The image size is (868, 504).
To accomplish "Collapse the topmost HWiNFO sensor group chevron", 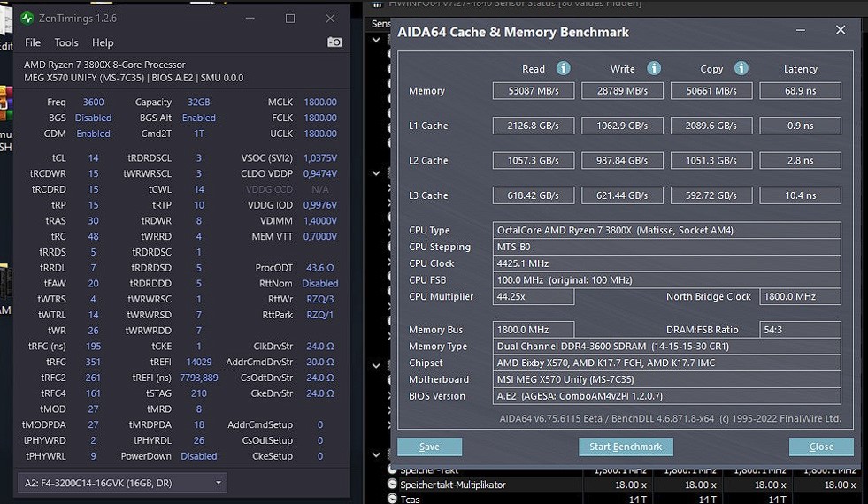I will 376,40.
